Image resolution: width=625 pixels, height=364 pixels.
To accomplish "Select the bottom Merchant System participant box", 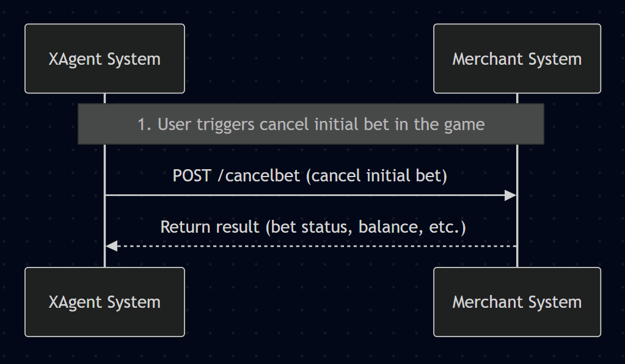I will [x=517, y=302].
